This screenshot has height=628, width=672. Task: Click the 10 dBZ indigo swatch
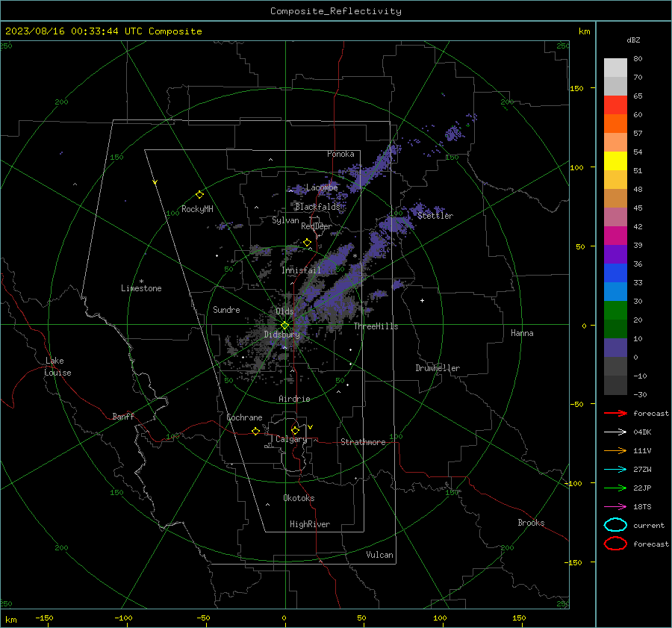pyautogui.click(x=615, y=348)
